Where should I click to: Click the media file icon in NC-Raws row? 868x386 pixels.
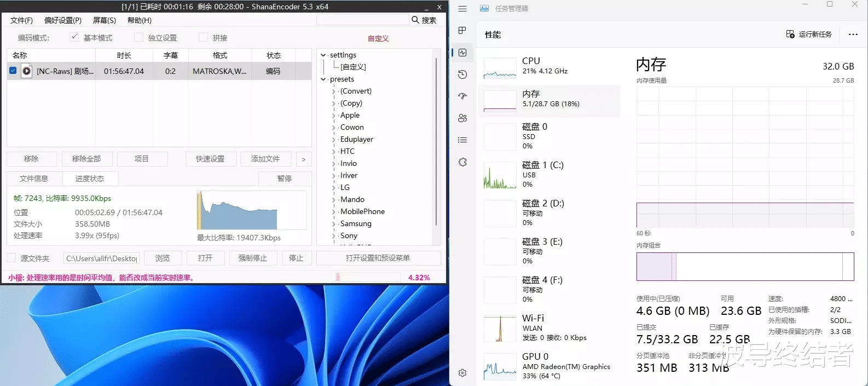click(26, 71)
